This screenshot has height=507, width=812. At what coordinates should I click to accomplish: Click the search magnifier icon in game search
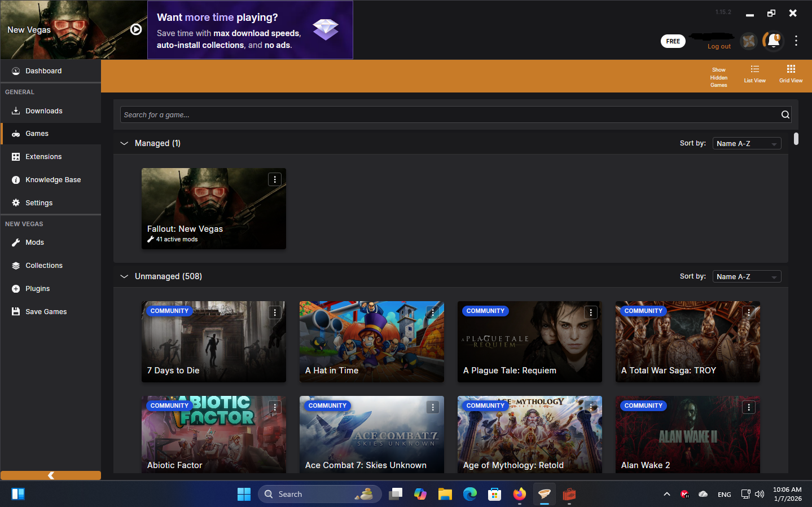point(785,114)
